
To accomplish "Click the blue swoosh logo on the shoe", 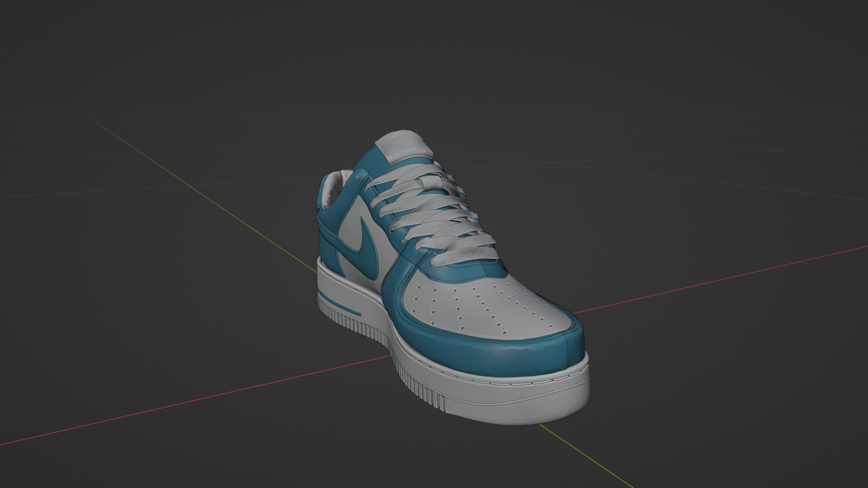I will (367, 249).
